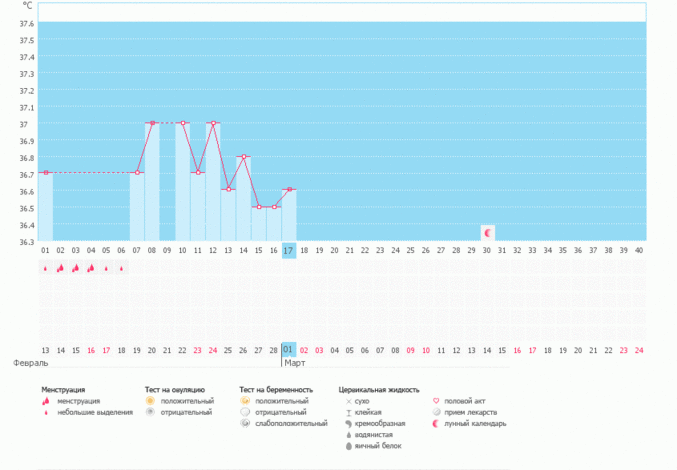Click the 'Февраль' month label
677x470 pixels.
tap(28, 363)
